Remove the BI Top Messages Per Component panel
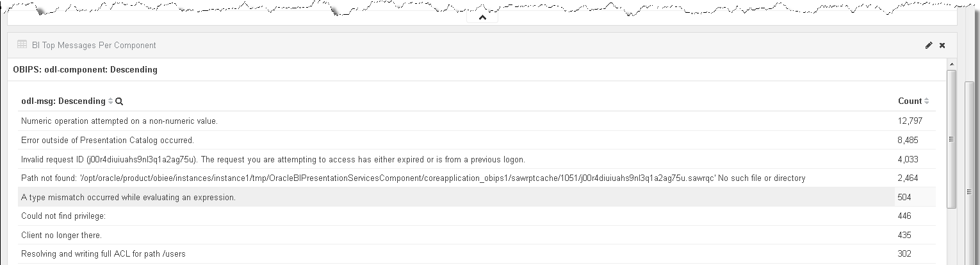 click(942, 46)
